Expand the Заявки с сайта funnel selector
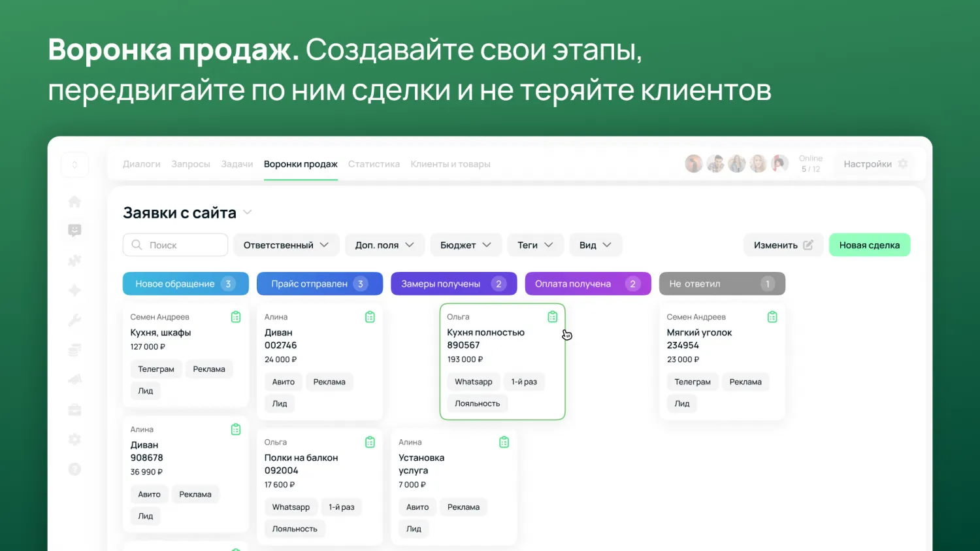 click(248, 212)
